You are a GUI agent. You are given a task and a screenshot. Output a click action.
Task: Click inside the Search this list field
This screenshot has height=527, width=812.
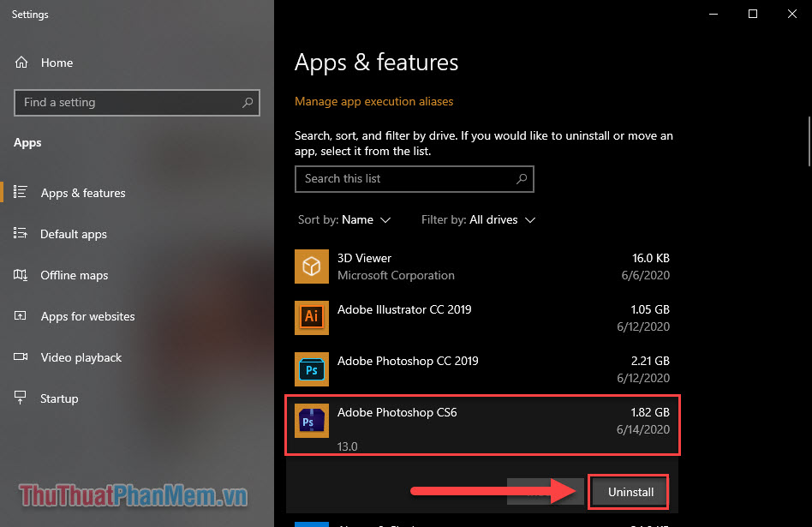click(403, 178)
